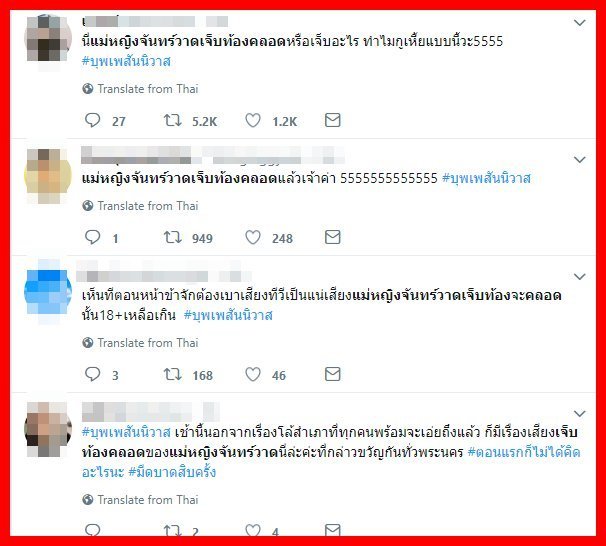Retweet the tweet showing 949 retweets
The height and width of the screenshot is (546, 606).
(x=172, y=237)
